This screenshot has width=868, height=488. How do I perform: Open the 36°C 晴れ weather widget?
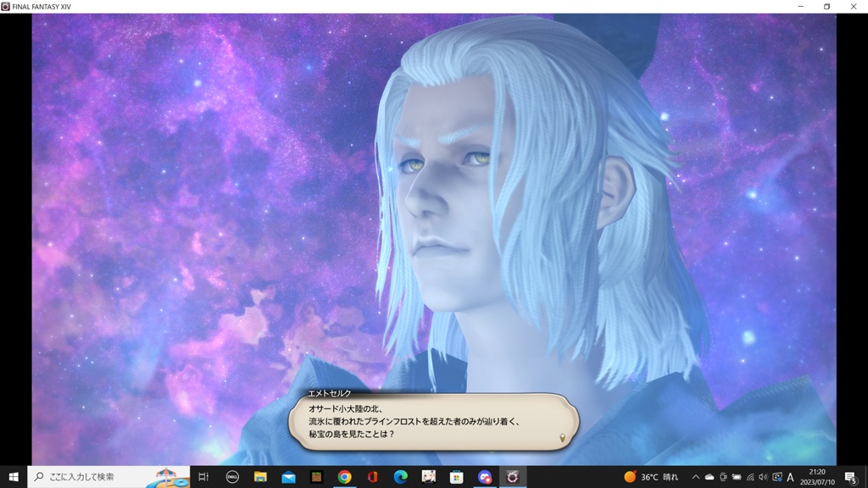coord(651,476)
